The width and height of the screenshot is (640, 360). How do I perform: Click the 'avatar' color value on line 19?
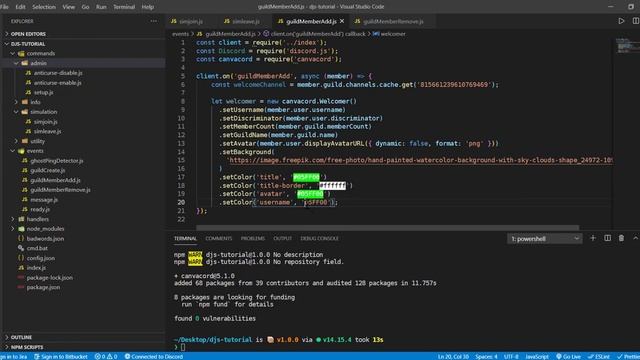(310, 194)
